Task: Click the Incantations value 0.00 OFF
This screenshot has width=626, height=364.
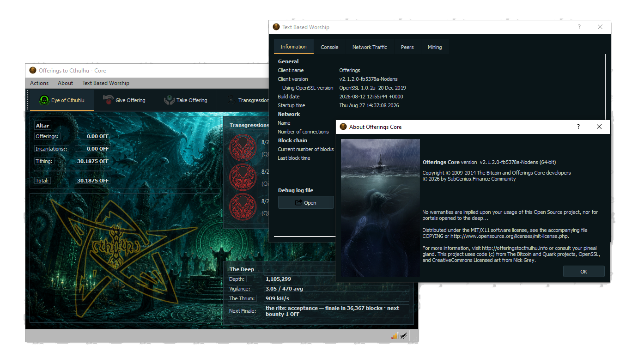Action: tap(97, 149)
